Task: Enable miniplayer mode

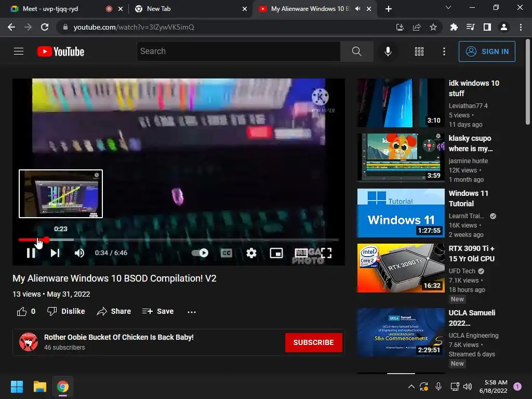Action: click(x=276, y=253)
